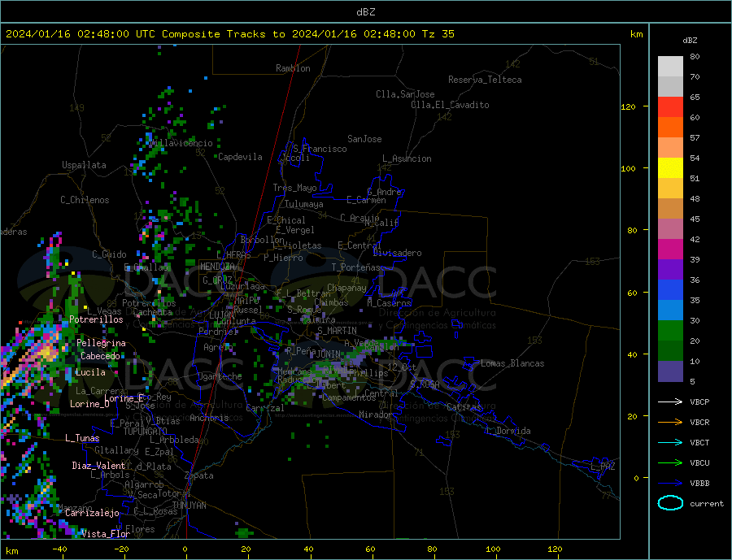
Task: Click the '0' tick on the bottom axis
Action: 185,549
